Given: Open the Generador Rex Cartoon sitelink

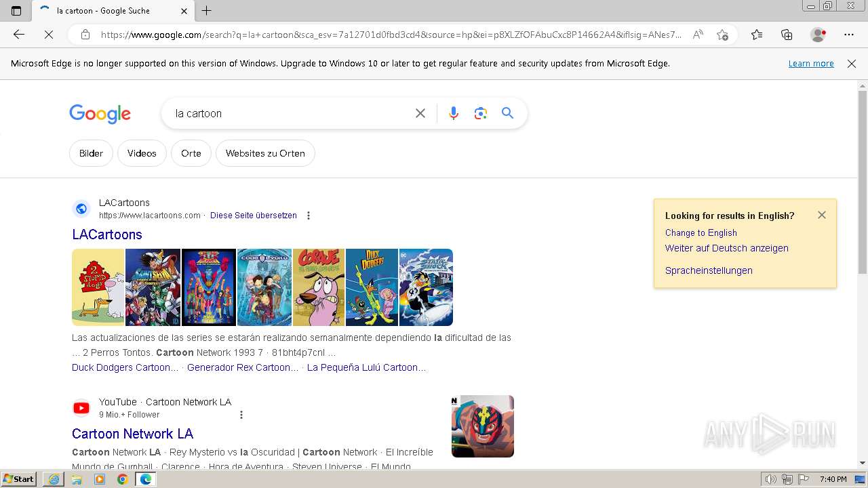Looking at the screenshot, I should [x=243, y=367].
